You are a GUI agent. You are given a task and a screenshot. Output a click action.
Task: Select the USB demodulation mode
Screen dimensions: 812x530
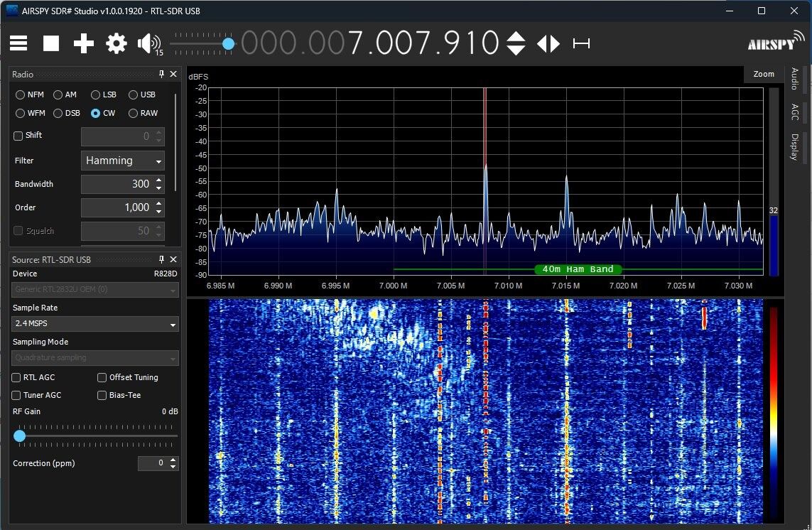point(132,94)
